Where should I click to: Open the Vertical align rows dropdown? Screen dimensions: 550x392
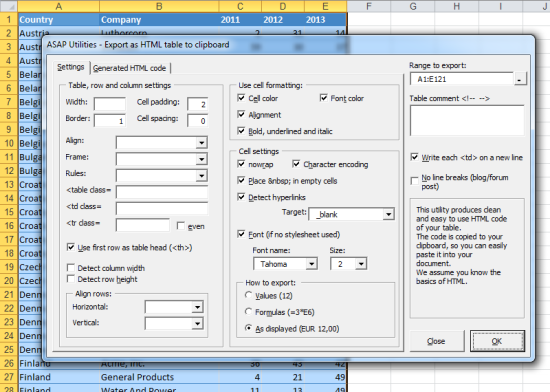tap(197, 324)
